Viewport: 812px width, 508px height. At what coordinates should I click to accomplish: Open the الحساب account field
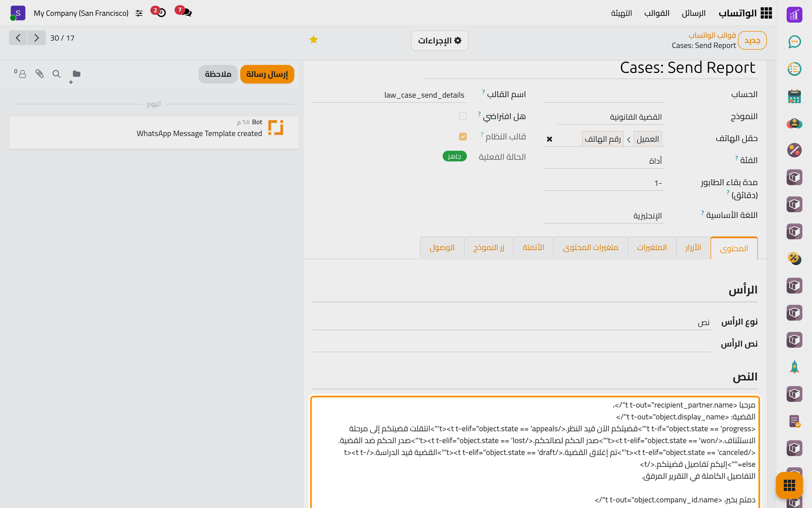pos(604,95)
